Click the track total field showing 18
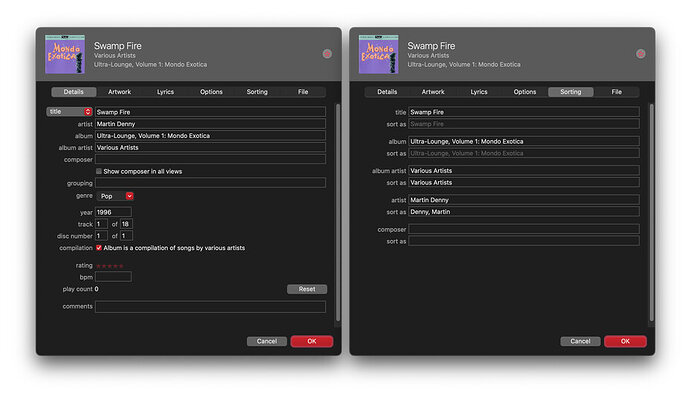Image resolution: width=690 pixels, height=400 pixels. [126, 224]
